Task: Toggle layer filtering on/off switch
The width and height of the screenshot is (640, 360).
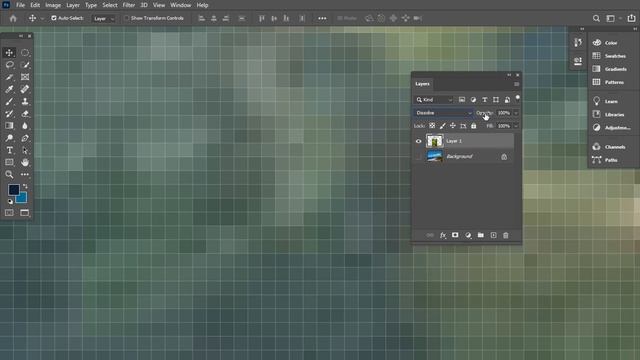Action: click(x=518, y=98)
